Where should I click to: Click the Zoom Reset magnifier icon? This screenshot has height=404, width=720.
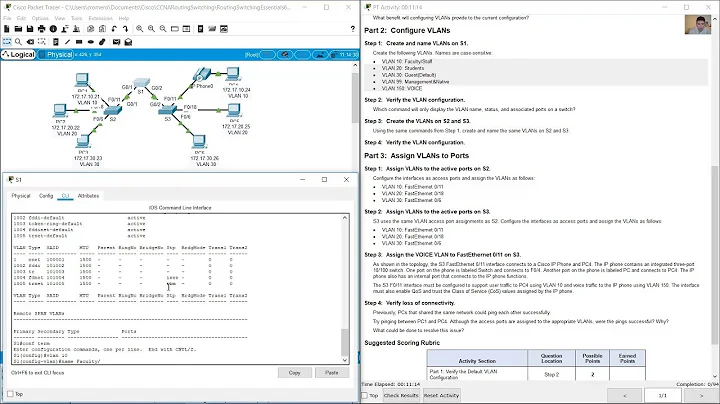coord(151,29)
